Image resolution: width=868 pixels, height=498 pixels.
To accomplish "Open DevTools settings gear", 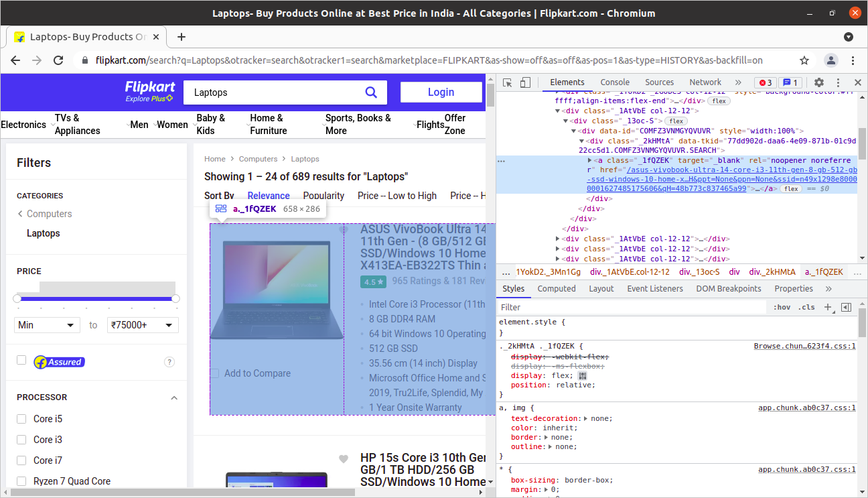I will tap(818, 82).
